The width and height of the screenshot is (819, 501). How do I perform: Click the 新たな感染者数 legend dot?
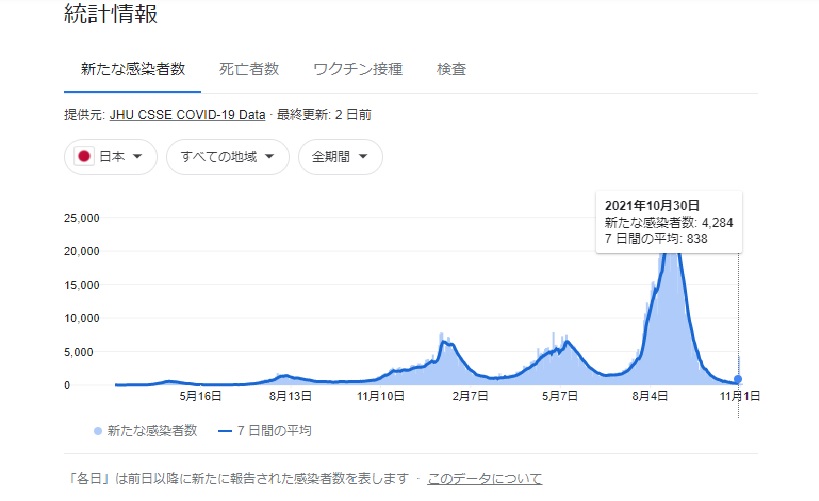[97, 431]
